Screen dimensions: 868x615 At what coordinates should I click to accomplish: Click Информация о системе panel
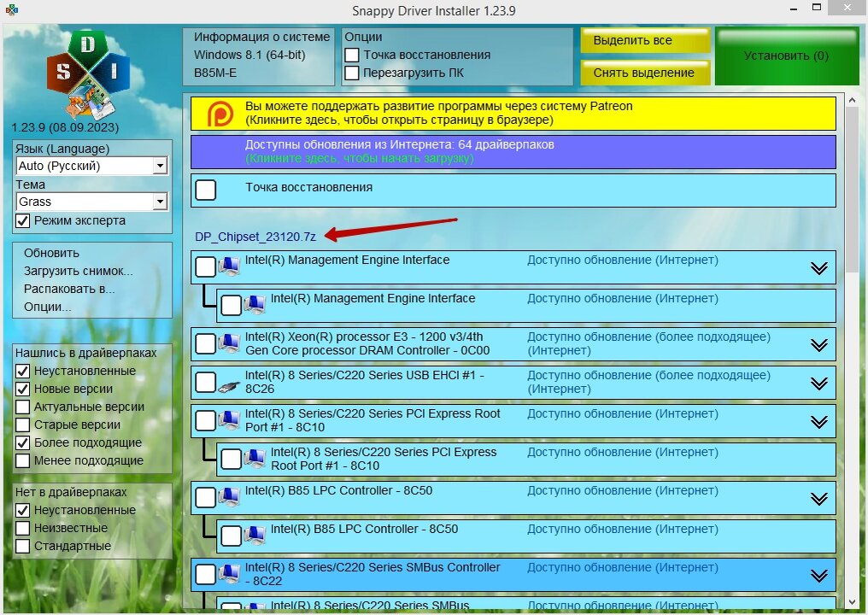coord(259,56)
